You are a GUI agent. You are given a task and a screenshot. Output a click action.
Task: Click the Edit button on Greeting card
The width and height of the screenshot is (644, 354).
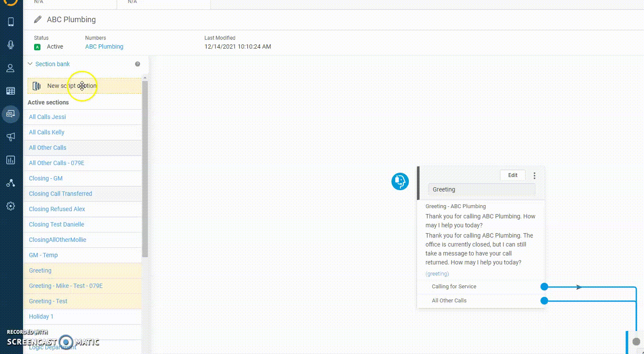point(512,175)
